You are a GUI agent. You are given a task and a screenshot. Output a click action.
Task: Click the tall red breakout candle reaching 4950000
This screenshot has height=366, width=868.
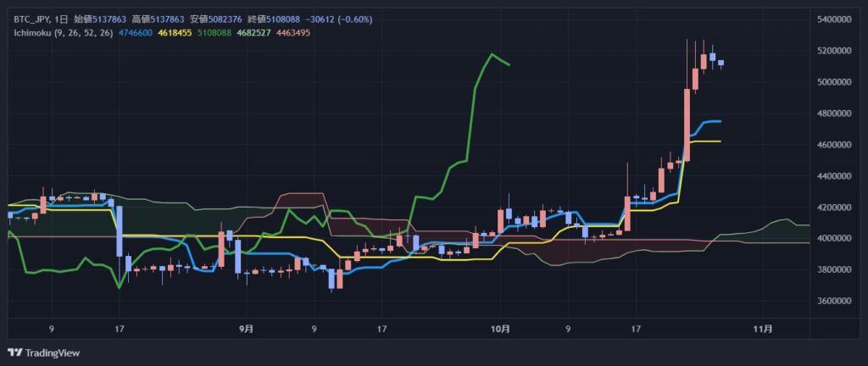tap(687, 125)
